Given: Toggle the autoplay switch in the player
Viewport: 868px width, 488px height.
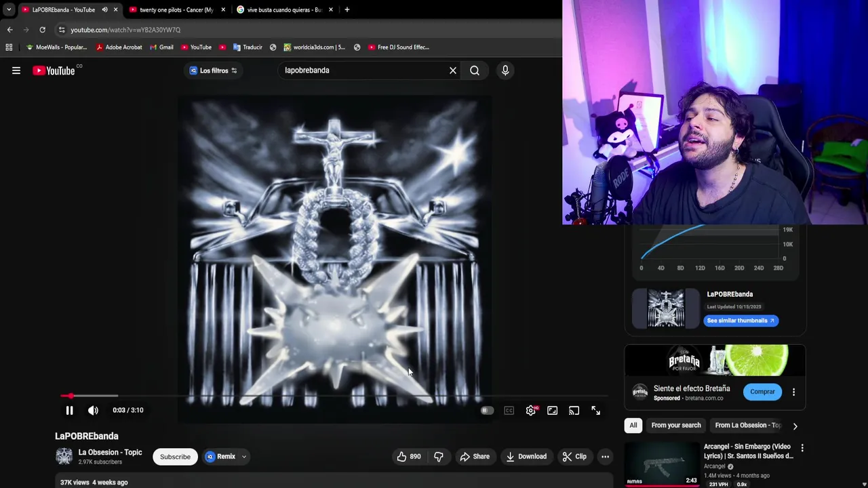Looking at the screenshot, I should tap(486, 410).
